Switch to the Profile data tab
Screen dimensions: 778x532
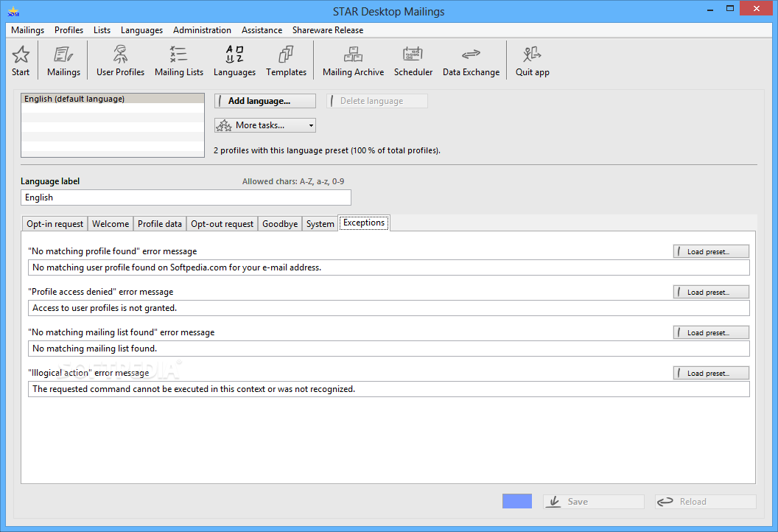[160, 224]
